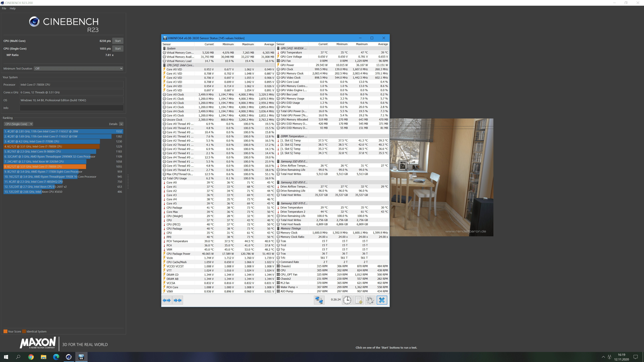Start the CPU (Multi Core) test
This screenshot has height=362, width=644.
point(118,41)
